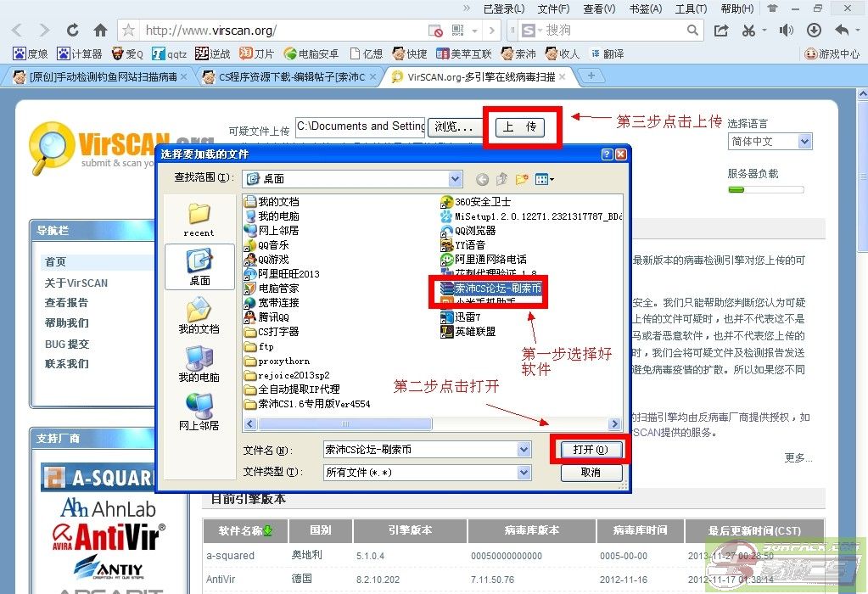Select 桌面 in the dialog's left places bar
The width and height of the screenshot is (868, 594).
(x=199, y=267)
